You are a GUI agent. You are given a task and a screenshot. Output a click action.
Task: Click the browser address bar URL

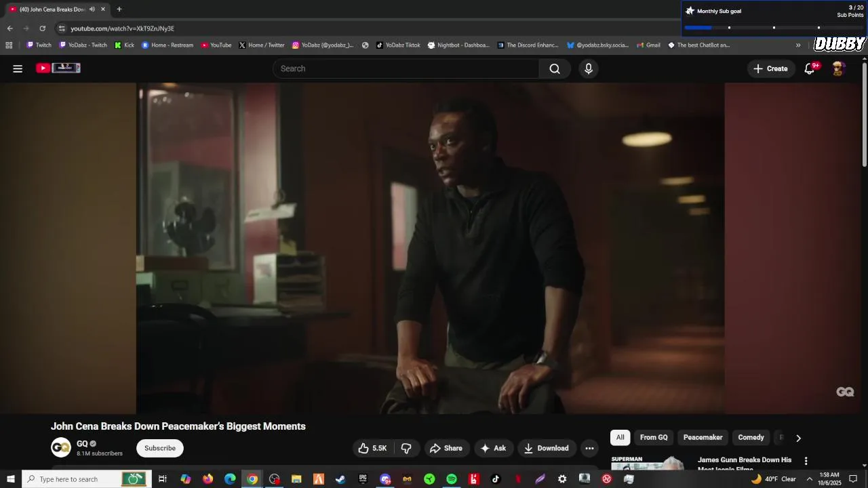(x=123, y=28)
